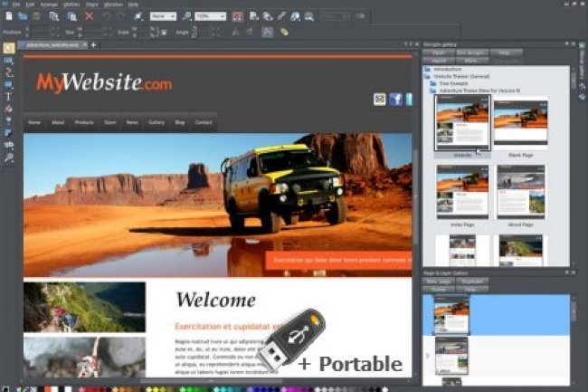
Task: Click the red Delete X icon
Action: (89, 16)
